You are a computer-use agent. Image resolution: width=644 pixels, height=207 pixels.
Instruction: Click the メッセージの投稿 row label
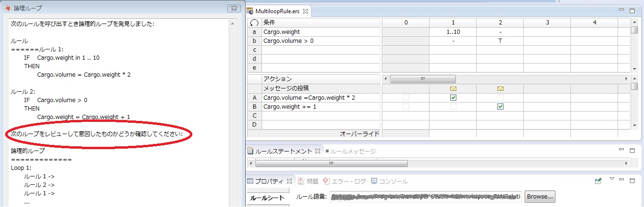coord(321,88)
